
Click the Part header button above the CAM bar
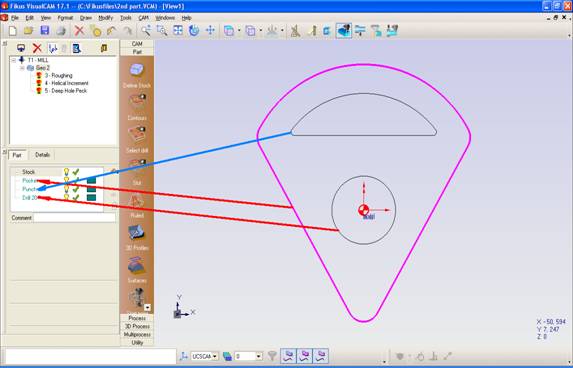tap(137, 52)
